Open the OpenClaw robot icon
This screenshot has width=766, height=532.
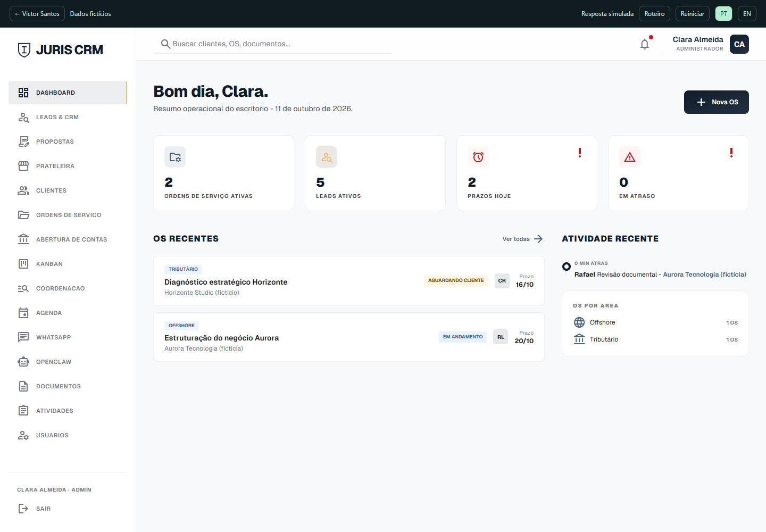point(23,362)
